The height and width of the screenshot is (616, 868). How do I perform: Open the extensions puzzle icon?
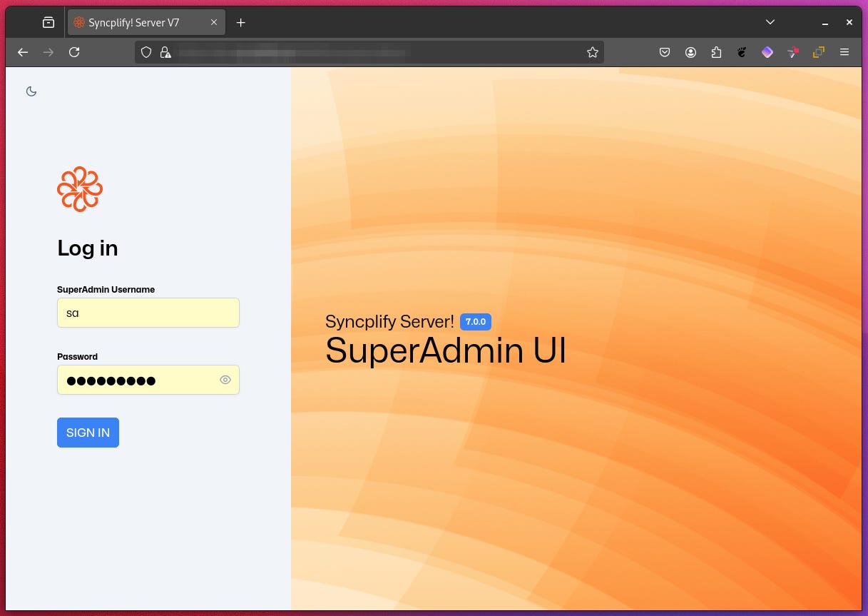pos(716,52)
